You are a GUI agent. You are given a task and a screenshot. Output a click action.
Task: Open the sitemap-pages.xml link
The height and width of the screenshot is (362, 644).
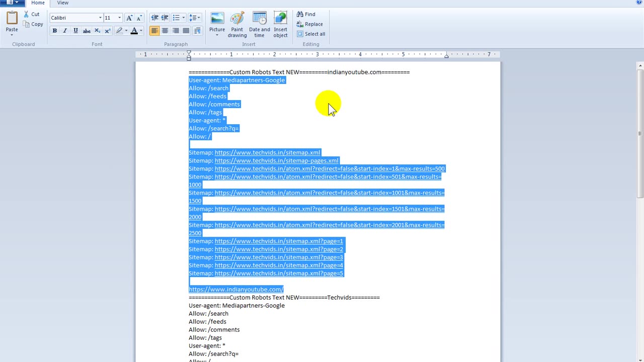(x=276, y=160)
